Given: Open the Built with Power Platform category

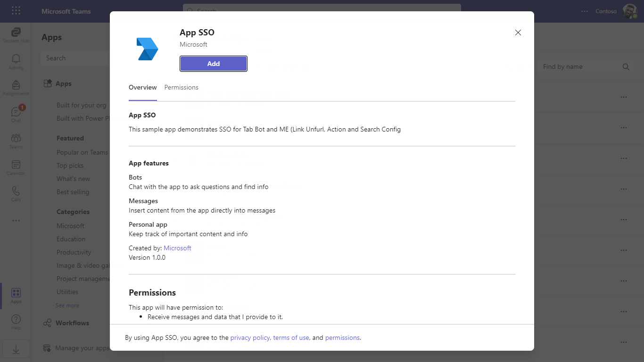Looking at the screenshot, I should pos(83,118).
